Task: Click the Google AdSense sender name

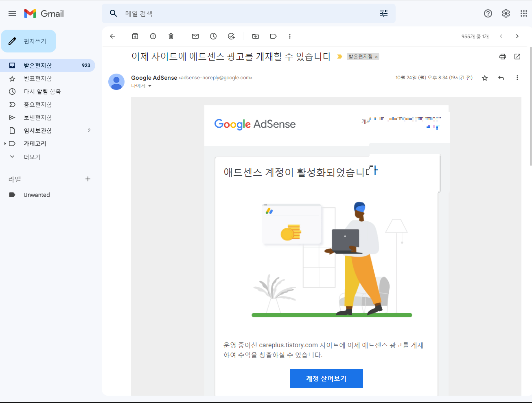Action: tap(154, 78)
